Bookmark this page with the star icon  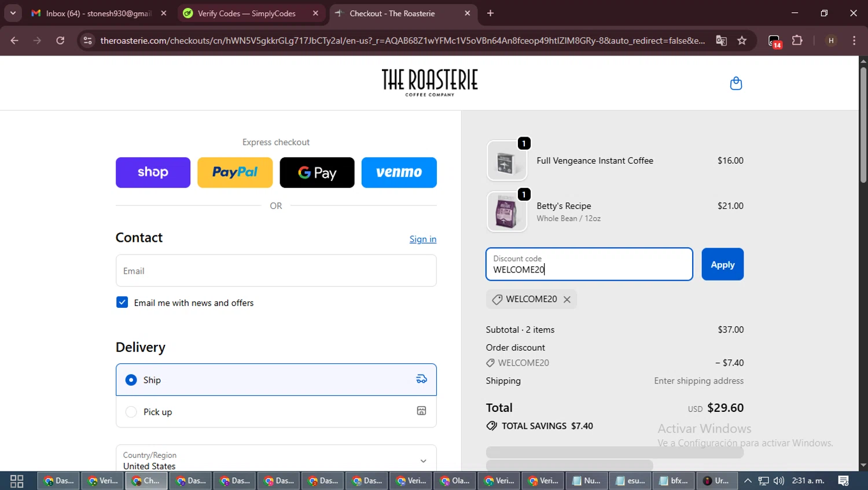[742, 40]
